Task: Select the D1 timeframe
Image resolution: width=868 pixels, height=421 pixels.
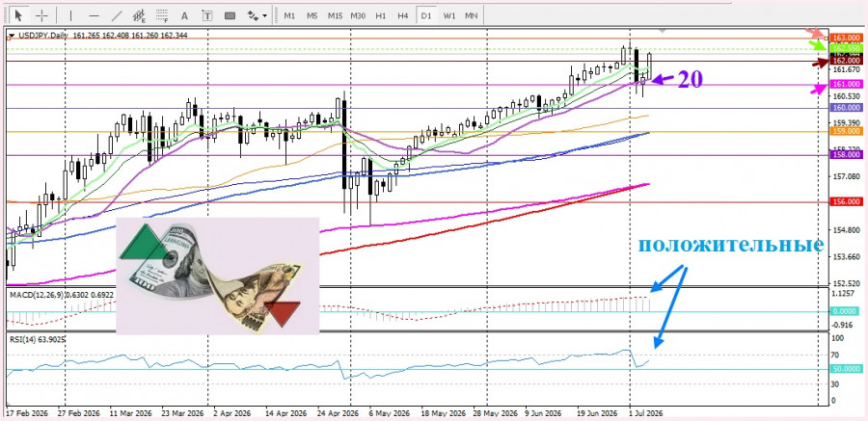Action: pyautogui.click(x=425, y=15)
